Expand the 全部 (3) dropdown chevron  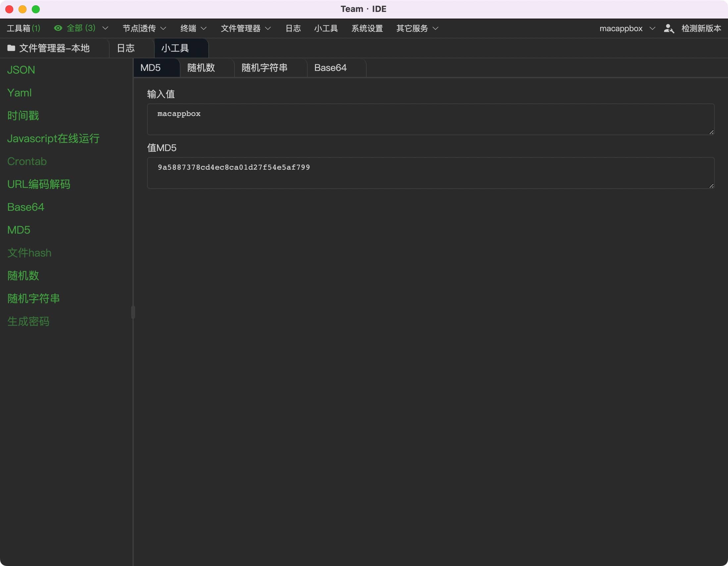[x=105, y=28]
